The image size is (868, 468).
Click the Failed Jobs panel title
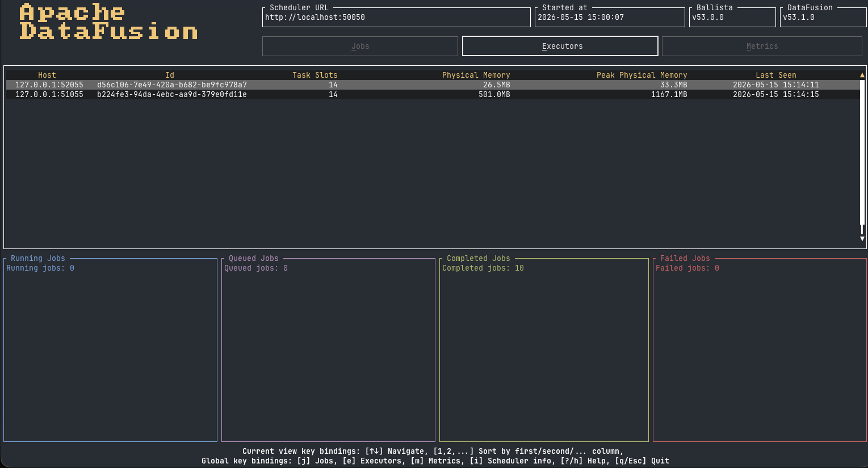pos(685,258)
